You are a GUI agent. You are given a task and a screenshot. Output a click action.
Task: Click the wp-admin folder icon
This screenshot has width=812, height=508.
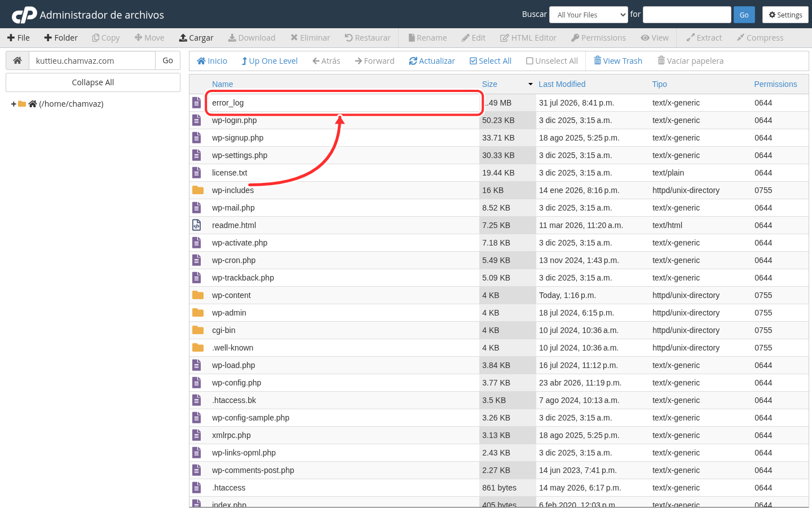(197, 313)
